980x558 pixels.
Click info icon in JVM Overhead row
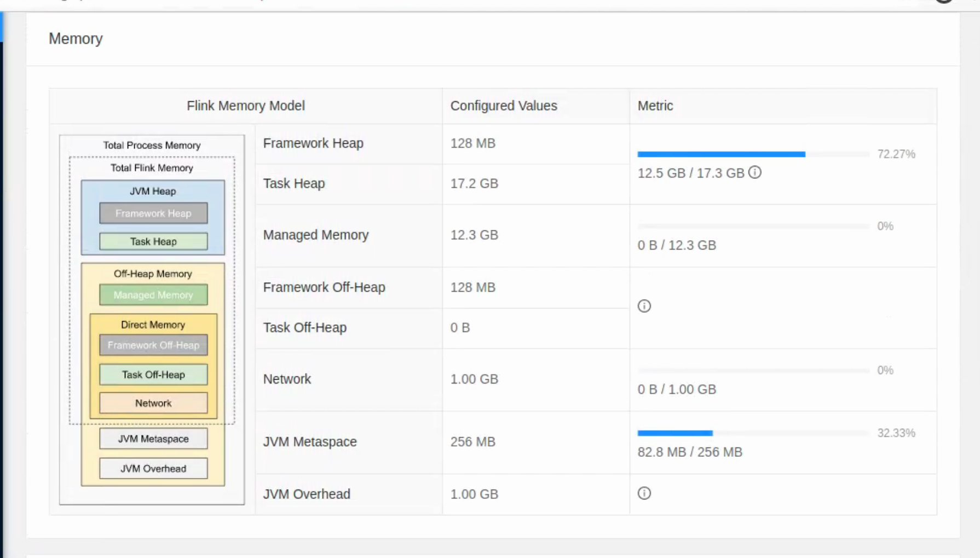tap(644, 493)
